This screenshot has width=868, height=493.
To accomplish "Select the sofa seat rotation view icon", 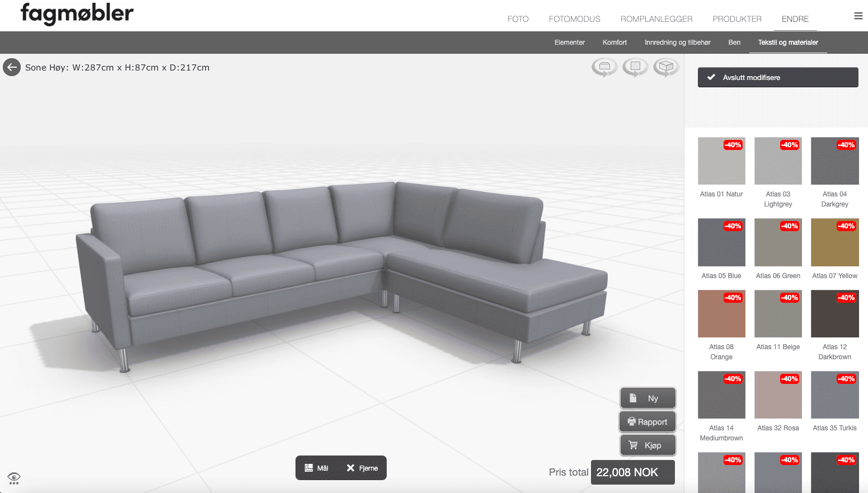I will [604, 67].
